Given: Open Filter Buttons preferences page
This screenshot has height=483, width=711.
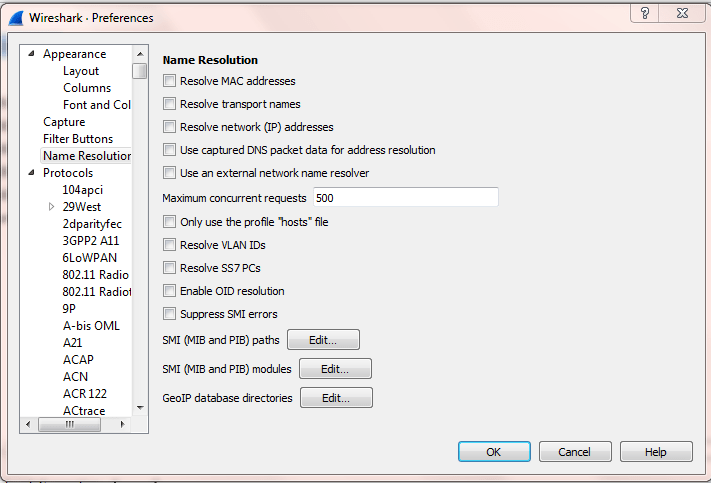Looking at the screenshot, I should point(77,139).
